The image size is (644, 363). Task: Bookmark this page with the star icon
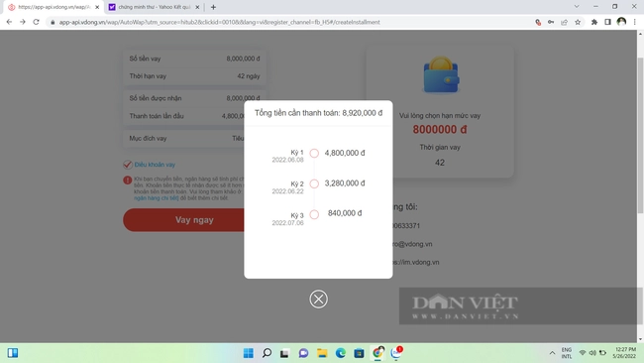point(578,22)
